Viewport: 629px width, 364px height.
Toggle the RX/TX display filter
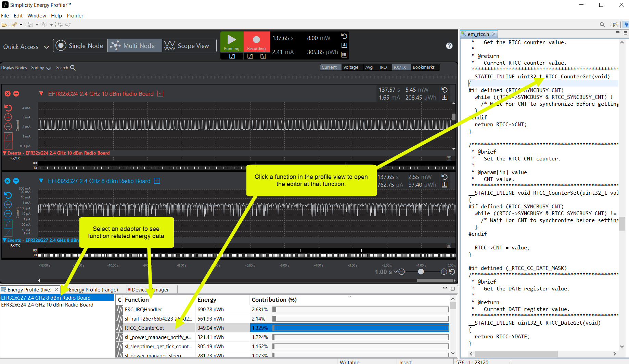(x=400, y=67)
